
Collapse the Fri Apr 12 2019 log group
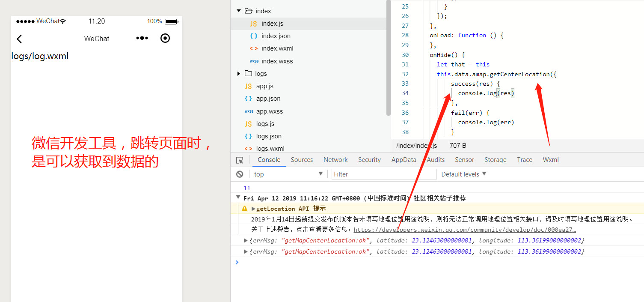point(238,197)
